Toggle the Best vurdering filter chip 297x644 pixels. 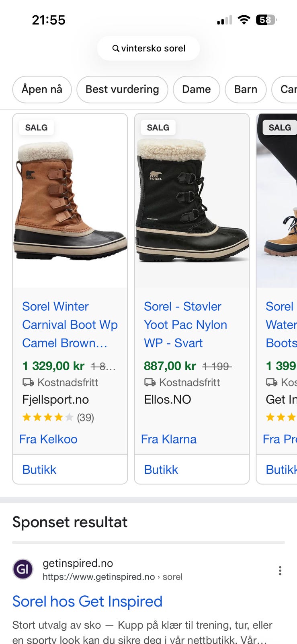tap(122, 89)
